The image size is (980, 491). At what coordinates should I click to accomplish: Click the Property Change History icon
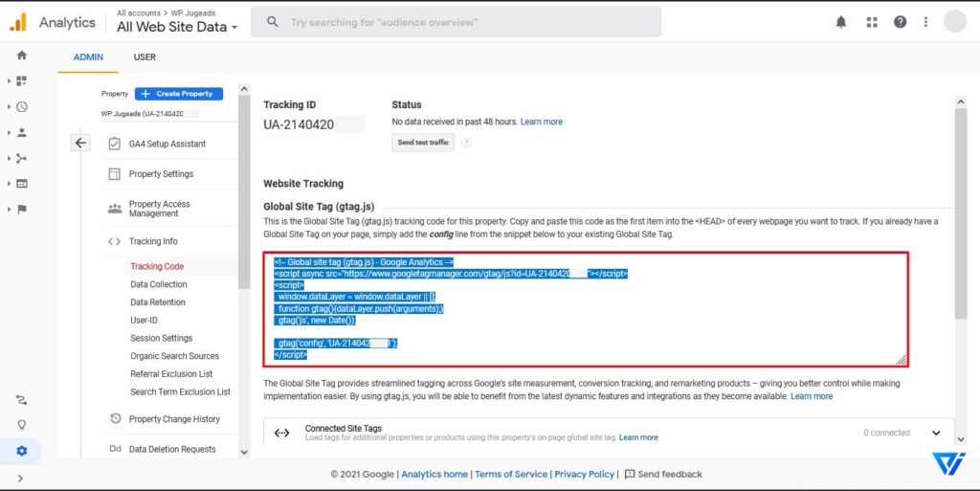116,418
